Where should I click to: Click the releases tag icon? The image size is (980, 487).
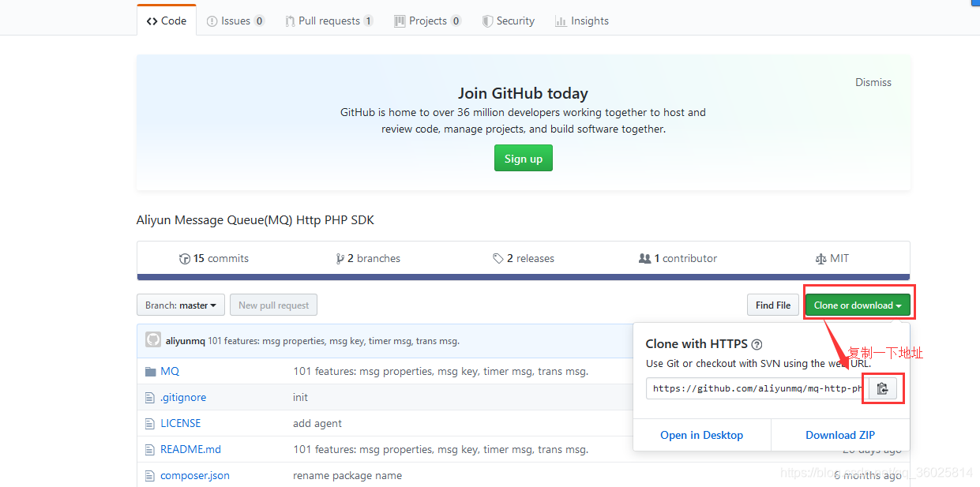[498, 258]
